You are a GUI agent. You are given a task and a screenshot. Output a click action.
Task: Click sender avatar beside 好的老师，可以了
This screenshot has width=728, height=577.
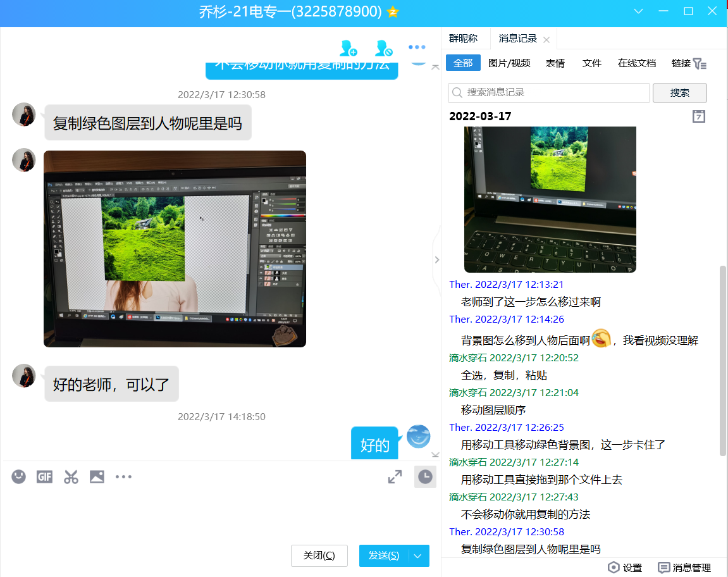point(23,376)
